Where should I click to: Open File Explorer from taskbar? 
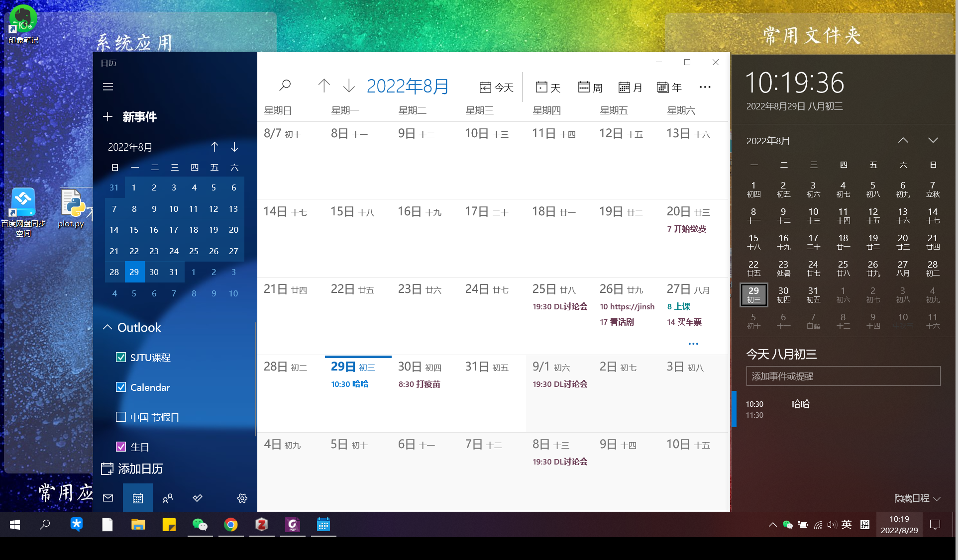tap(138, 524)
